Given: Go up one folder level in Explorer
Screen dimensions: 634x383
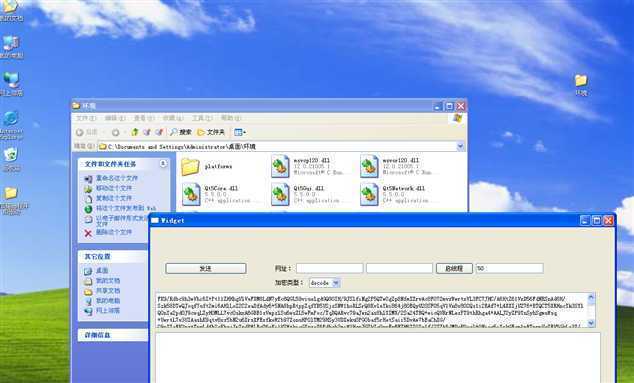Looking at the screenshot, I should click(135, 132).
